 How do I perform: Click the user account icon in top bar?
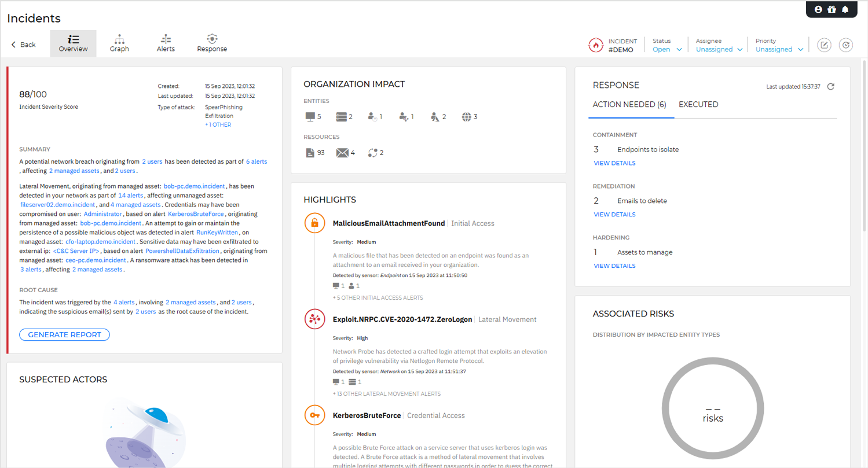tap(818, 9)
